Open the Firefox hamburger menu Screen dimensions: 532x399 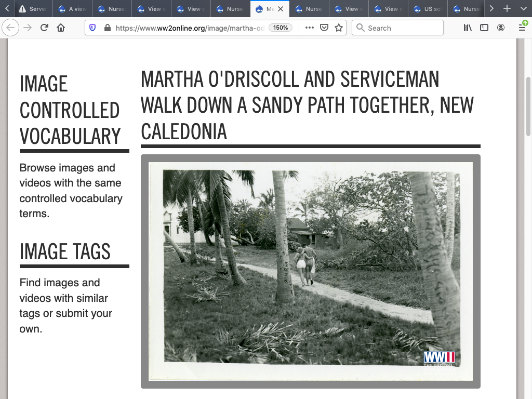(522, 28)
